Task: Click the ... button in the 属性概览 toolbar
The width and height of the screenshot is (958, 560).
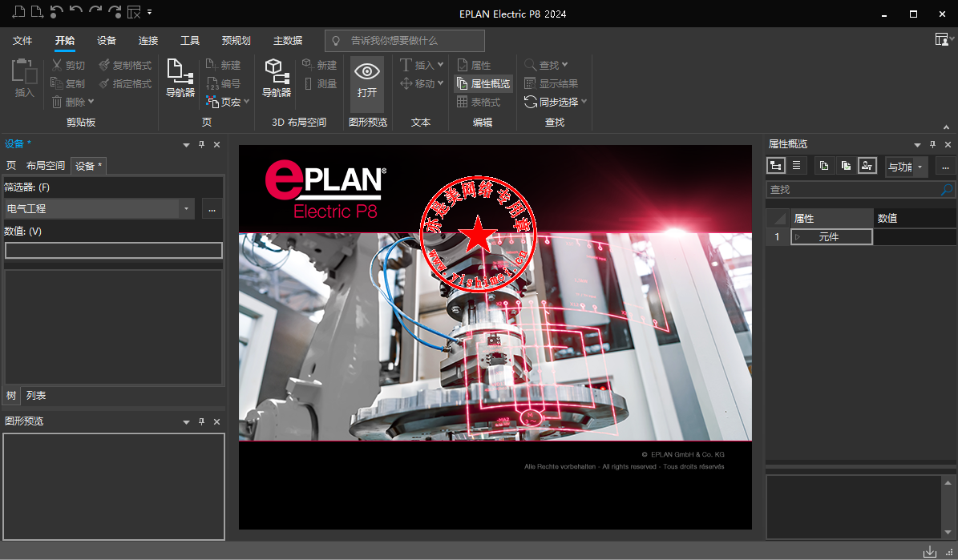Action: point(945,166)
